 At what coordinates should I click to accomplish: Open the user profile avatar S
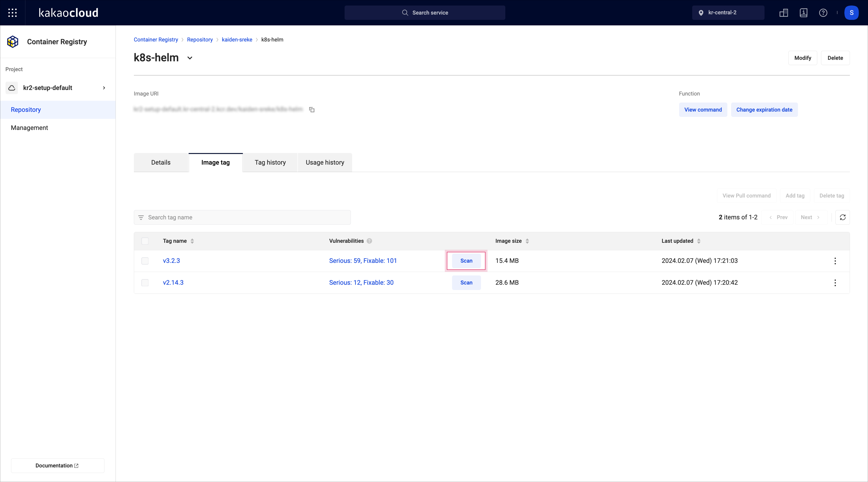pyautogui.click(x=852, y=13)
